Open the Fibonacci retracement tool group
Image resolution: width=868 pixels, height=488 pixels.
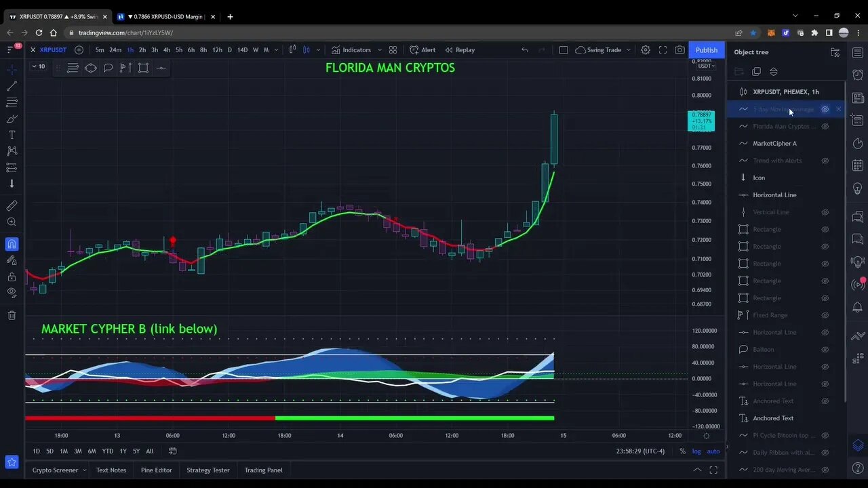[x=12, y=102]
